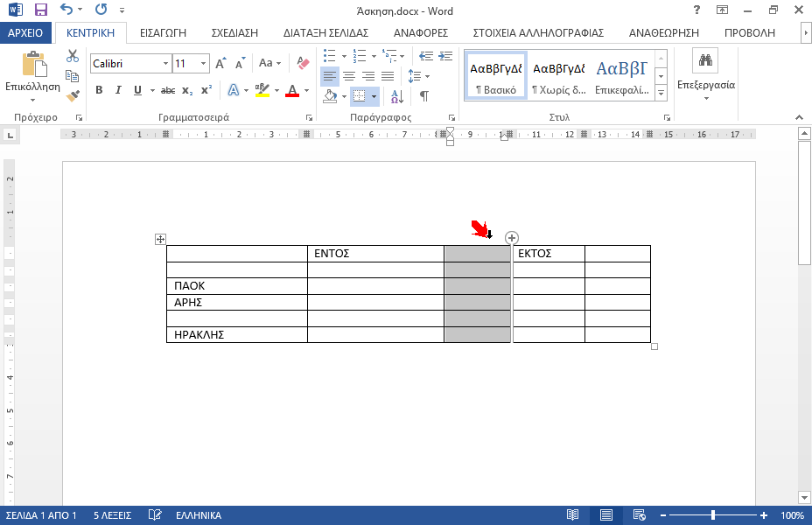Undo the last action
Image resolution: width=812 pixels, height=525 pixels.
[66, 10]
